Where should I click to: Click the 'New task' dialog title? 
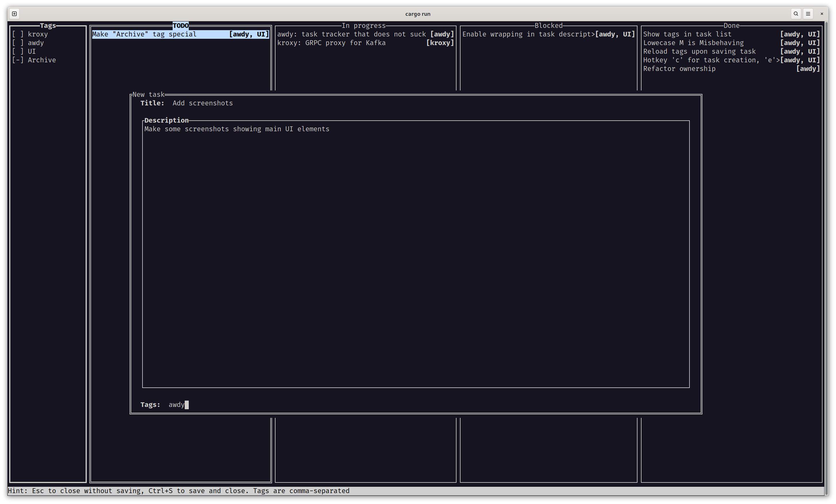point(148,95)
